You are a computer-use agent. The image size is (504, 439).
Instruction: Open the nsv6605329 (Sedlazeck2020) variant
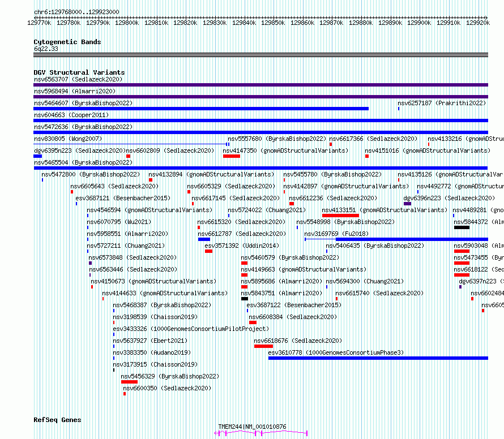pos(231,186)
